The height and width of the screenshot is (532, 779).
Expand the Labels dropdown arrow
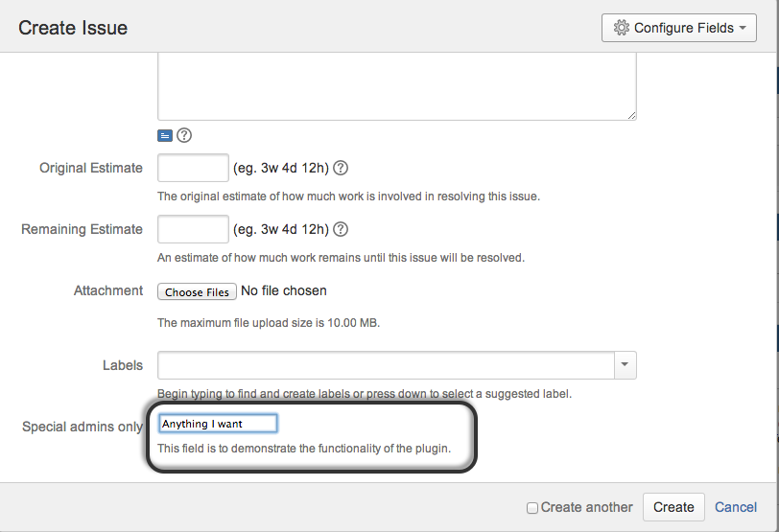click(625, 365)
